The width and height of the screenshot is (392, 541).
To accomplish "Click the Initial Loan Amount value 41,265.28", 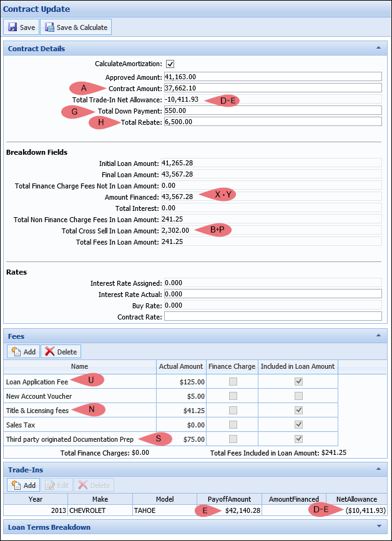I will [178, 163].
